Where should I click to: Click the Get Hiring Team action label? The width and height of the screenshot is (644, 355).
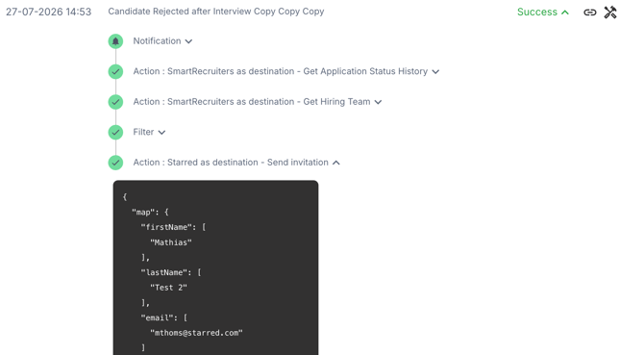click(252, 102)
